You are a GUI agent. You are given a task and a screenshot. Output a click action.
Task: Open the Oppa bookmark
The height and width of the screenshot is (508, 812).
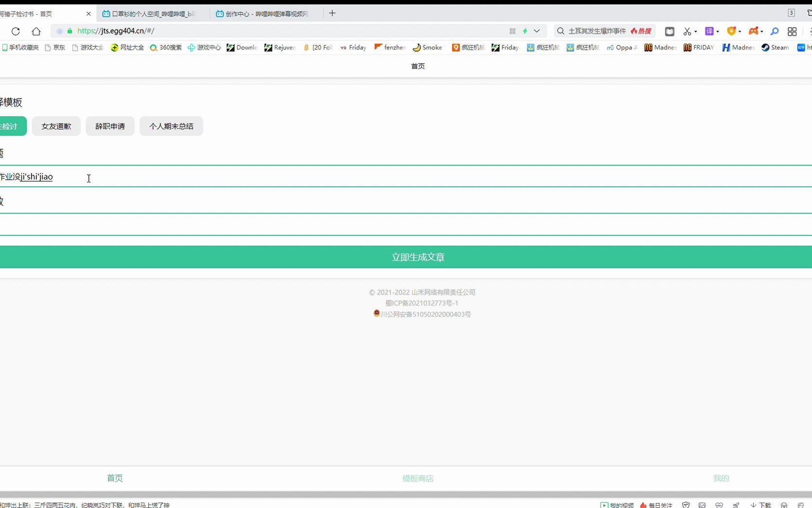[622, 47]
